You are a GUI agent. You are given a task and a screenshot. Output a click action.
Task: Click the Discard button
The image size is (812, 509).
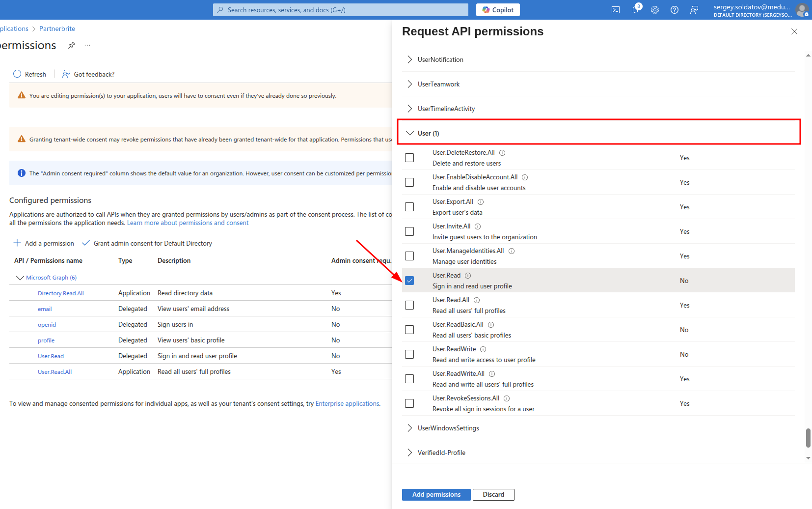click(x=493, y=495)
